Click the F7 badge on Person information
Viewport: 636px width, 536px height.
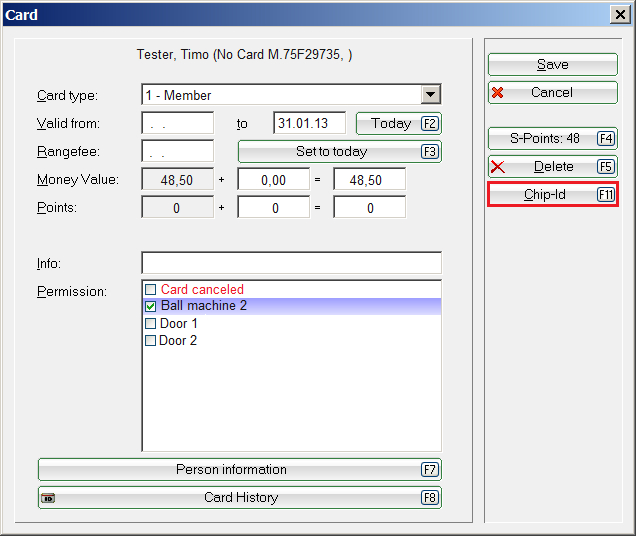point(430,470)
